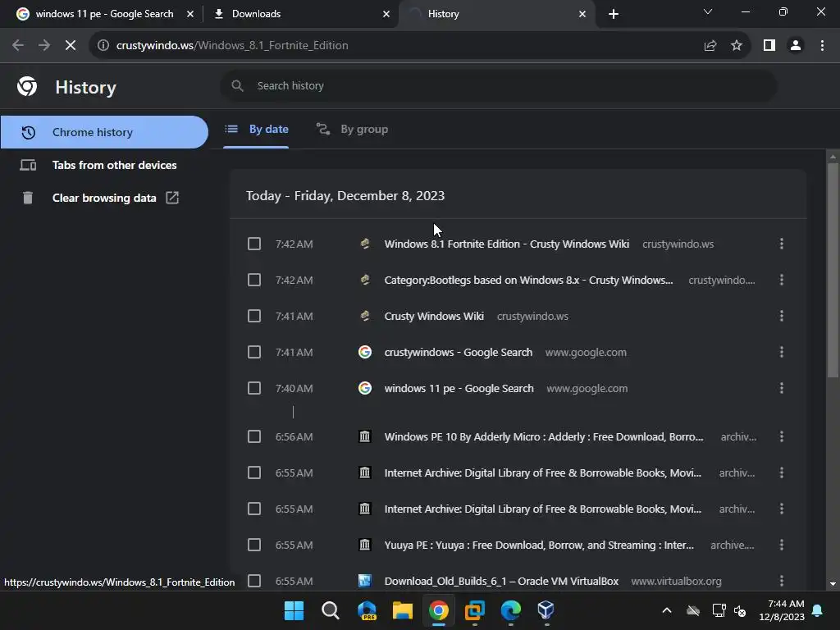Check crustywindows Google Search entry

[x=254, y=352]
